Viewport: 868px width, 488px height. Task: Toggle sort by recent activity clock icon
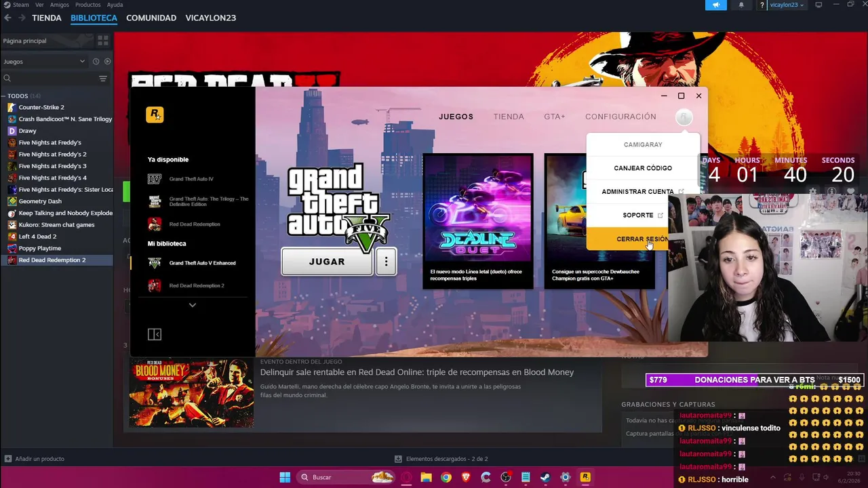(96, 61)
